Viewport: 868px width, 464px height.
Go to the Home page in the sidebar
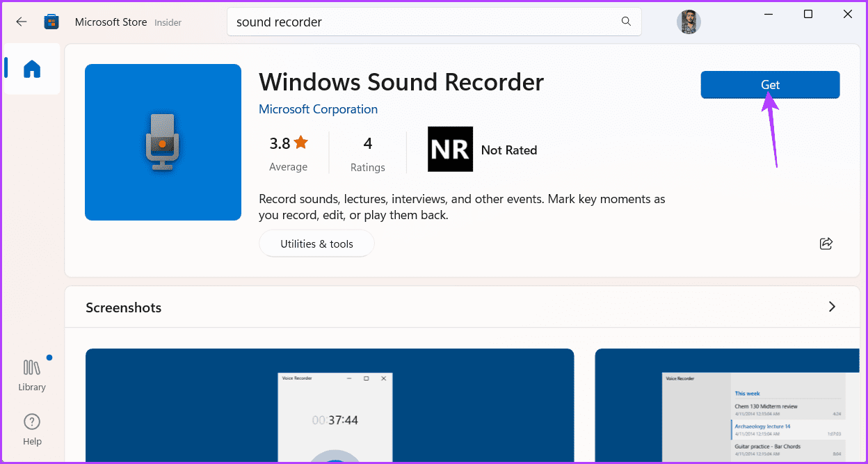(x=32, y=68)
